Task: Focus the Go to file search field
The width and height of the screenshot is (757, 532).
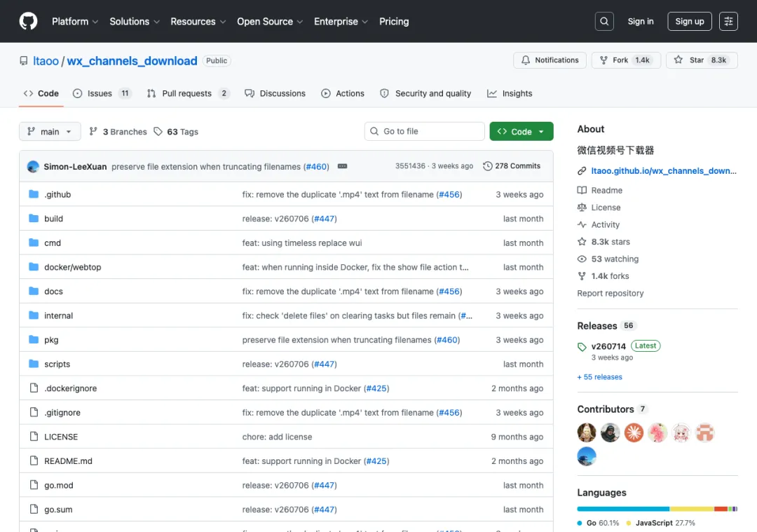Action: pyautogui.click(x=424, y=131)
